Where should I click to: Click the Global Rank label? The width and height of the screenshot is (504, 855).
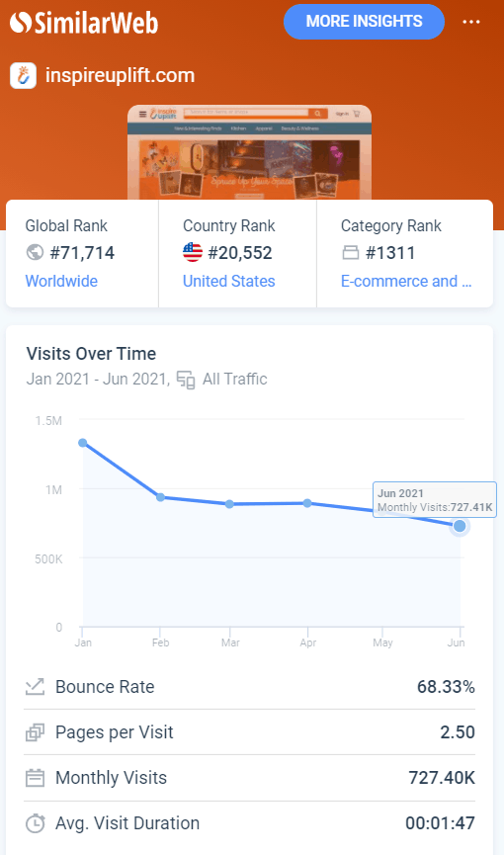[66, 225]
